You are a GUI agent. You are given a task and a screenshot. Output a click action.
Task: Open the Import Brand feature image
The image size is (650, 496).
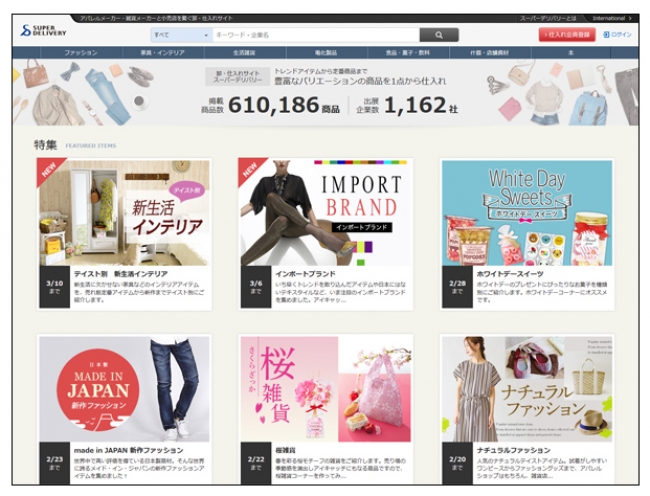pos(324,211)
